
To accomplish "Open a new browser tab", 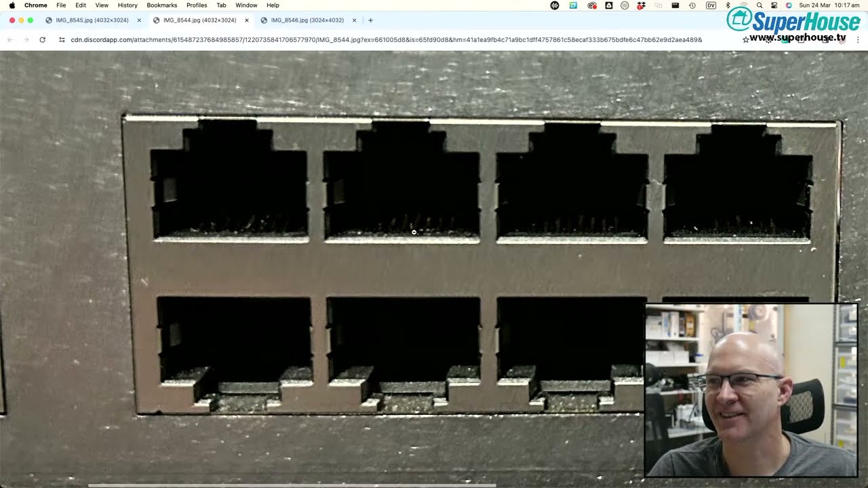I will point(370,20).
